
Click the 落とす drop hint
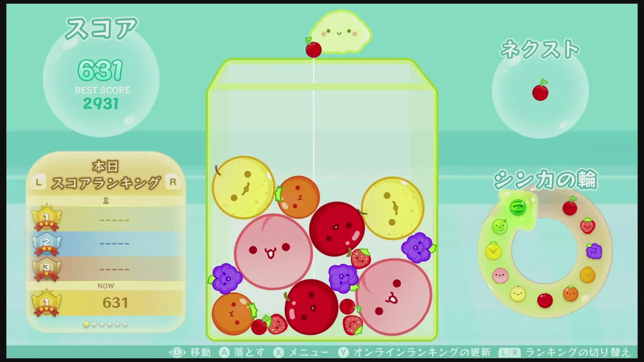click(x=250, y=352)
